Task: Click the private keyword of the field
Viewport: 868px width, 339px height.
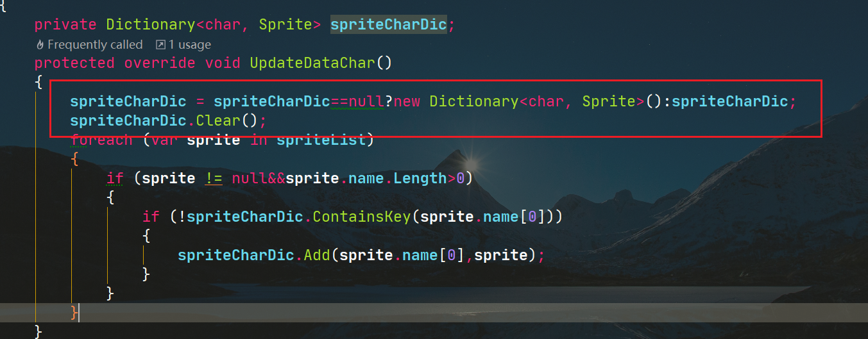Action: tap(65, 25)
